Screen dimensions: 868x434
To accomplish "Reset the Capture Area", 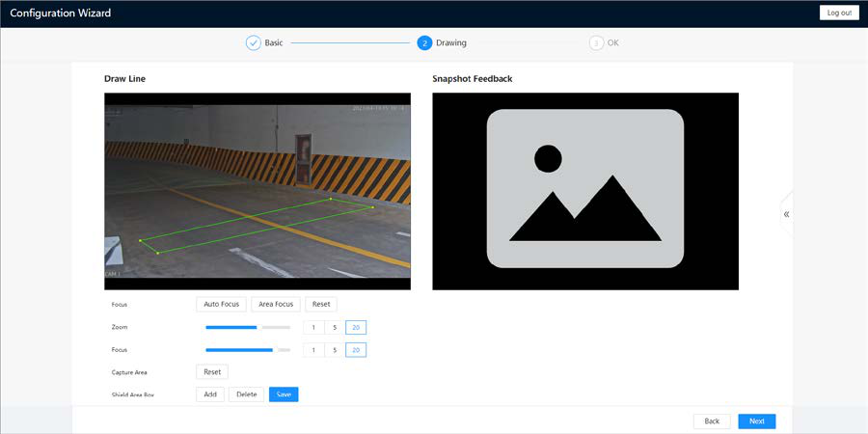I will click(x=212, y=372).
